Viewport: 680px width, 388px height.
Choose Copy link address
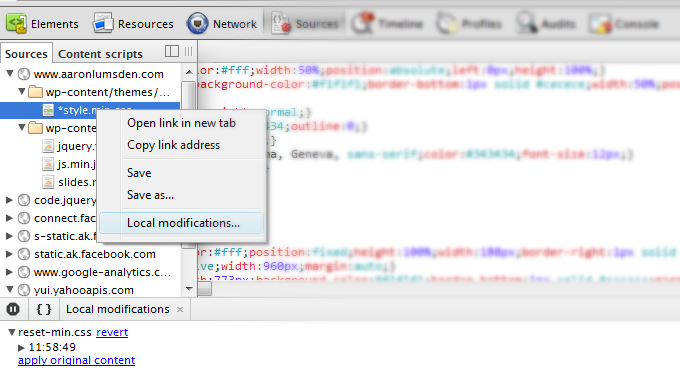tap(173, 145)
